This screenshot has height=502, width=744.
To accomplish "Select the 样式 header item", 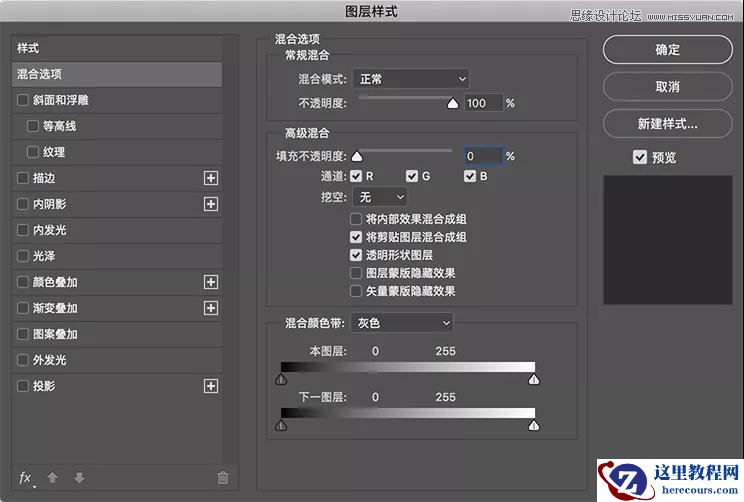I will coord(117,48).
